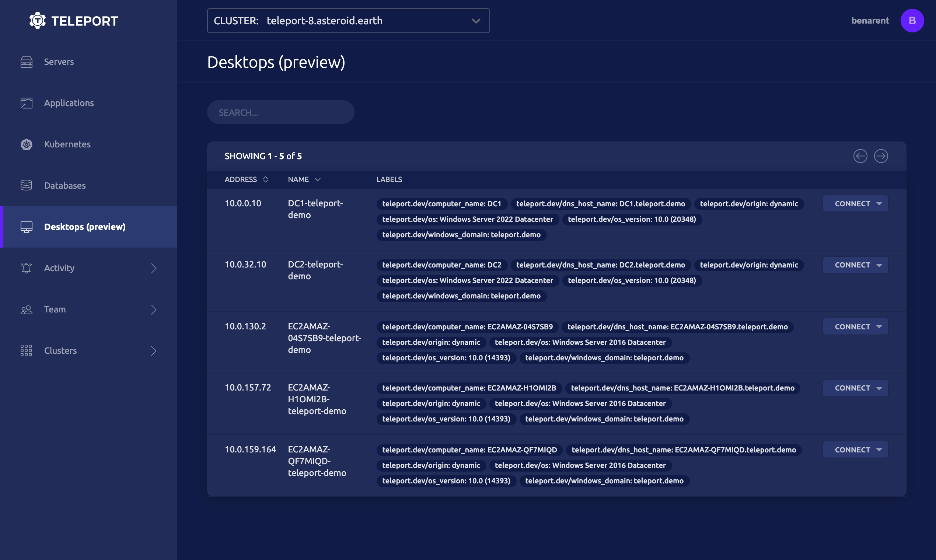
Task: Open the cluster selector dropdown
Action: pos(475,21)
